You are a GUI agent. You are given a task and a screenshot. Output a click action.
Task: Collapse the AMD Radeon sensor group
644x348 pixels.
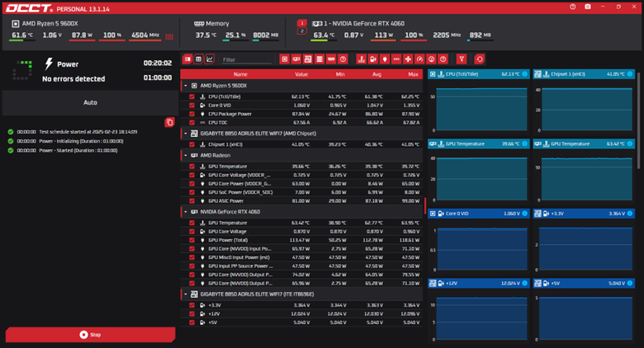point(186,156)
